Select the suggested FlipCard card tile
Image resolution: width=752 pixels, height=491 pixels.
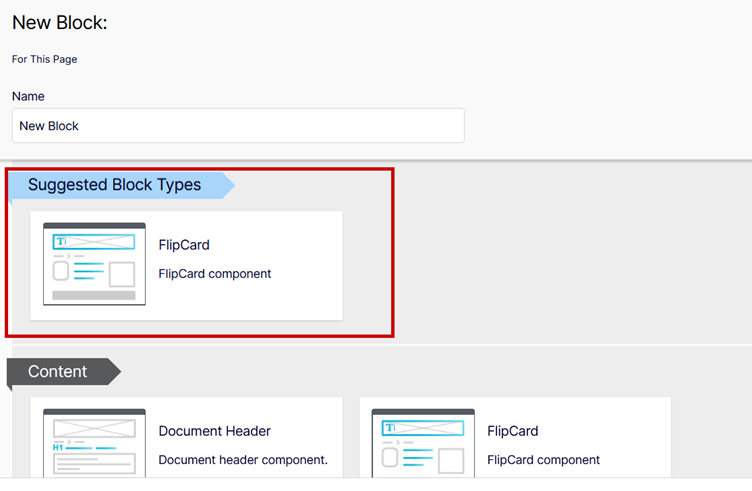tap(187, 266)
